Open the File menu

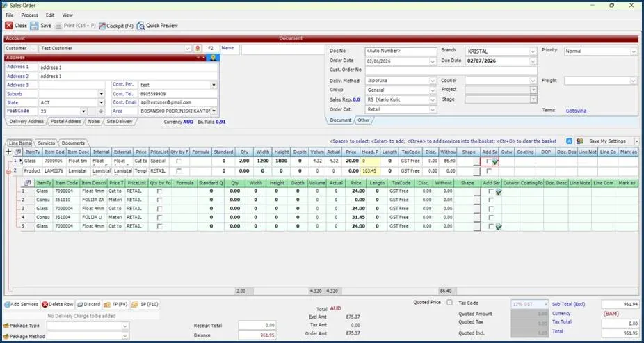10,15
